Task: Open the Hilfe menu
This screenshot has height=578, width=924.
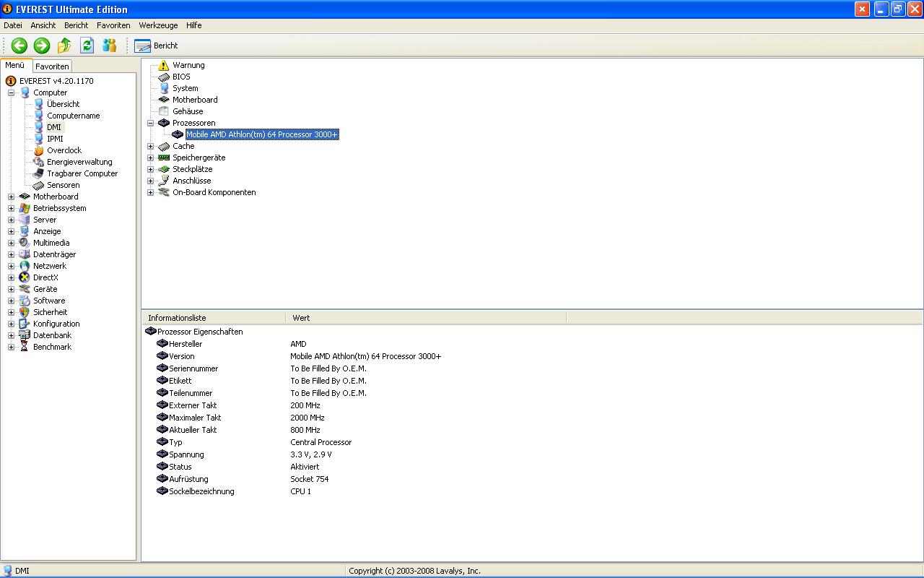Action: pos(193,25)
